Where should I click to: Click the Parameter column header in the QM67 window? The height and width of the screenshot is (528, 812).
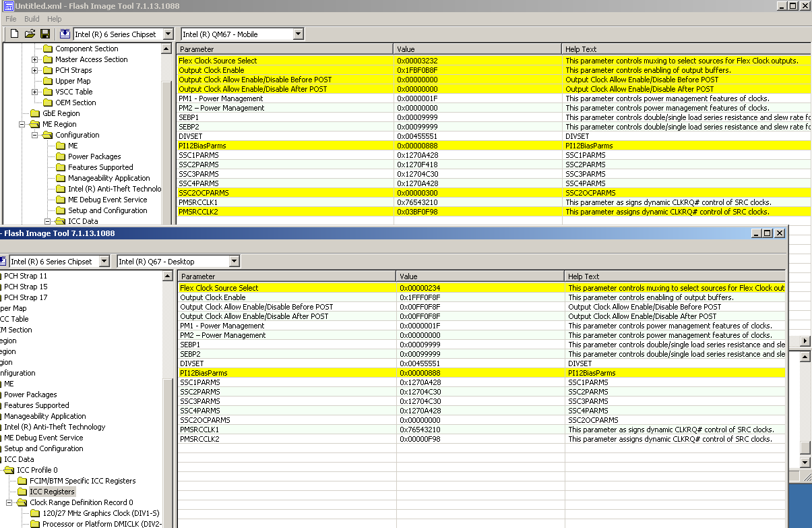coord(285,49)
